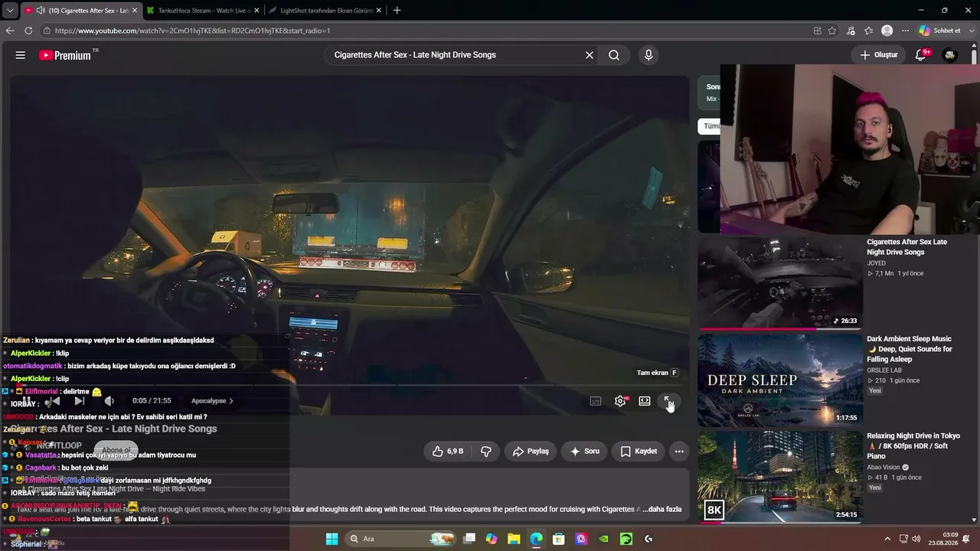980x551 pixels.
Task: Click the Oluştur create button
Action: coord(879,55)
